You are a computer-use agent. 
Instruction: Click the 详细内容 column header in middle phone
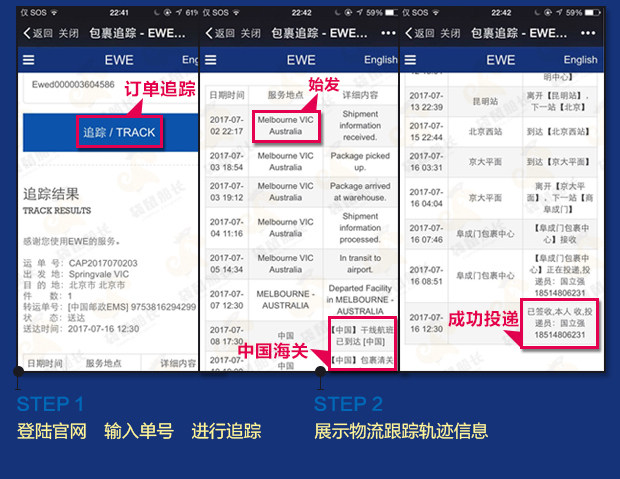[360, 95]
